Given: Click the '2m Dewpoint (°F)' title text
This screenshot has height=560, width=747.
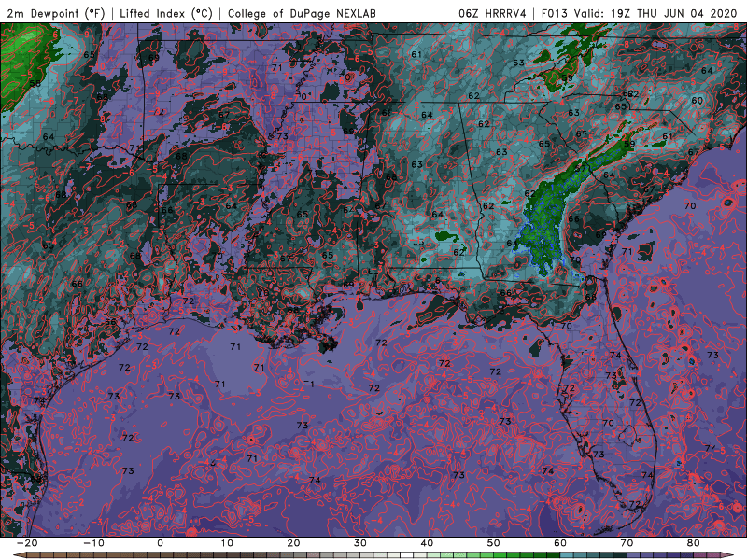Looking at the screenshot, I should click(x=56, y=13).
